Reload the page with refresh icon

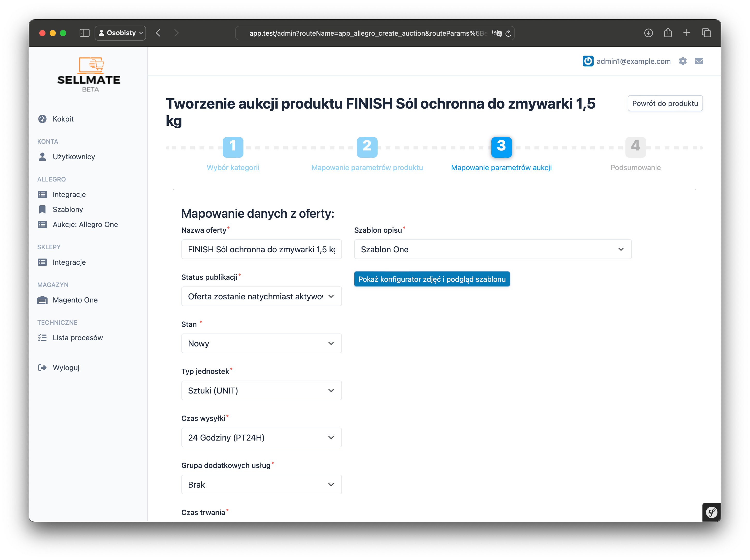coord(508,33)
